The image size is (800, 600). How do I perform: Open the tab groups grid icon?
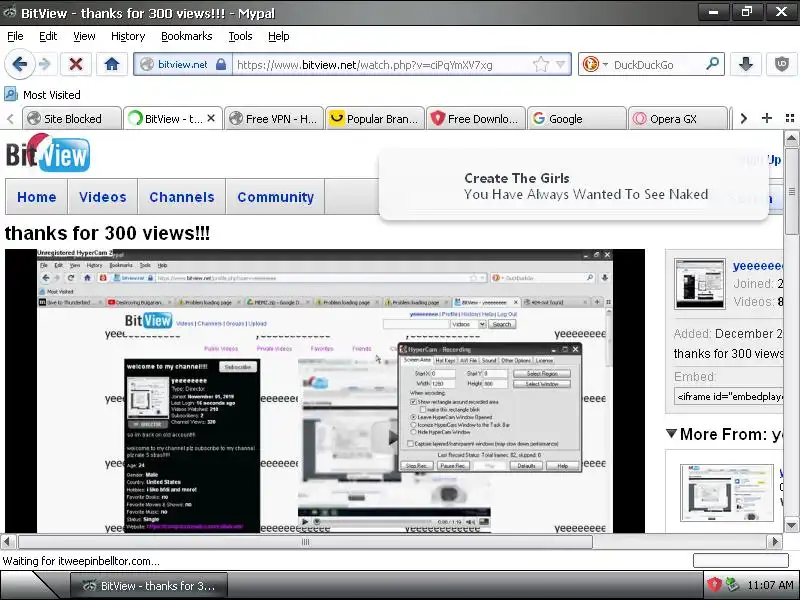(790, 118)
